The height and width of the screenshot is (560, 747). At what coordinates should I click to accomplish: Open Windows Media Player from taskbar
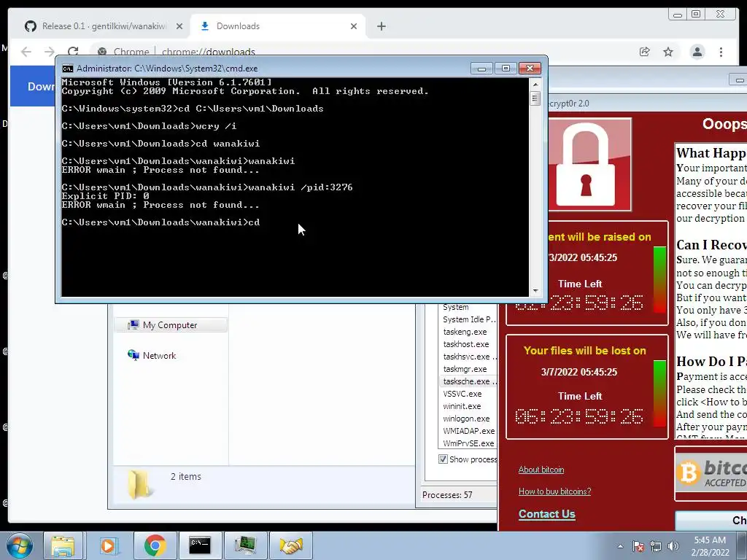click(x=108, y=545)
